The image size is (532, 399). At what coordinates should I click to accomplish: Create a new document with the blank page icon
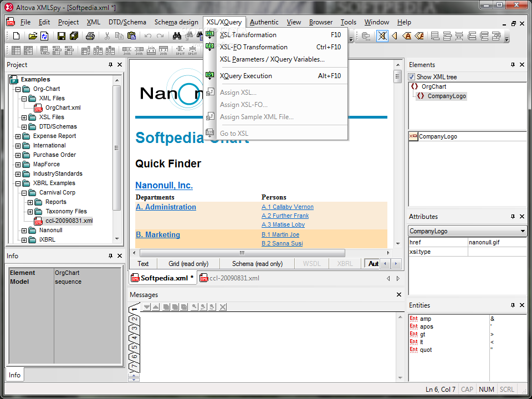pos(16,35)
